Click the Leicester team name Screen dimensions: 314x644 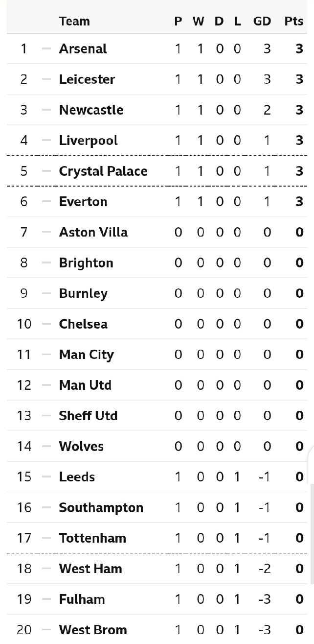87,79
